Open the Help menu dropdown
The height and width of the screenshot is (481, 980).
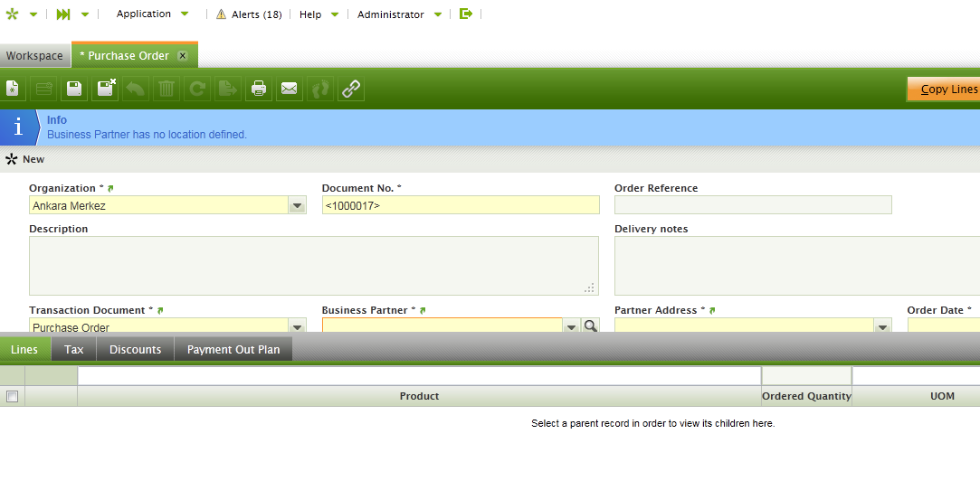pyautogui.click(x=335, y=14)
